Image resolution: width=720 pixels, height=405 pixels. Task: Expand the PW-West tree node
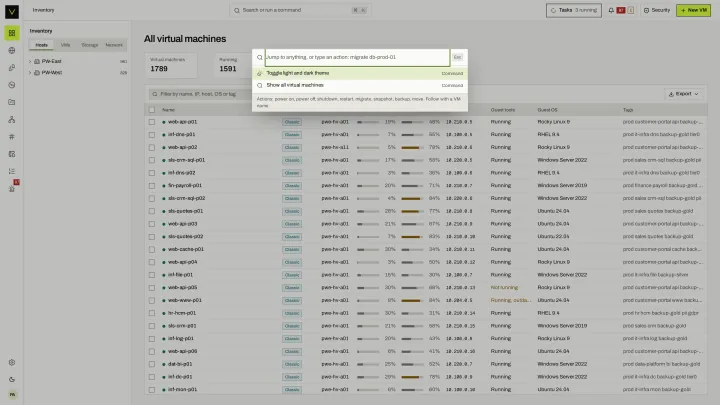click(30, 73)
